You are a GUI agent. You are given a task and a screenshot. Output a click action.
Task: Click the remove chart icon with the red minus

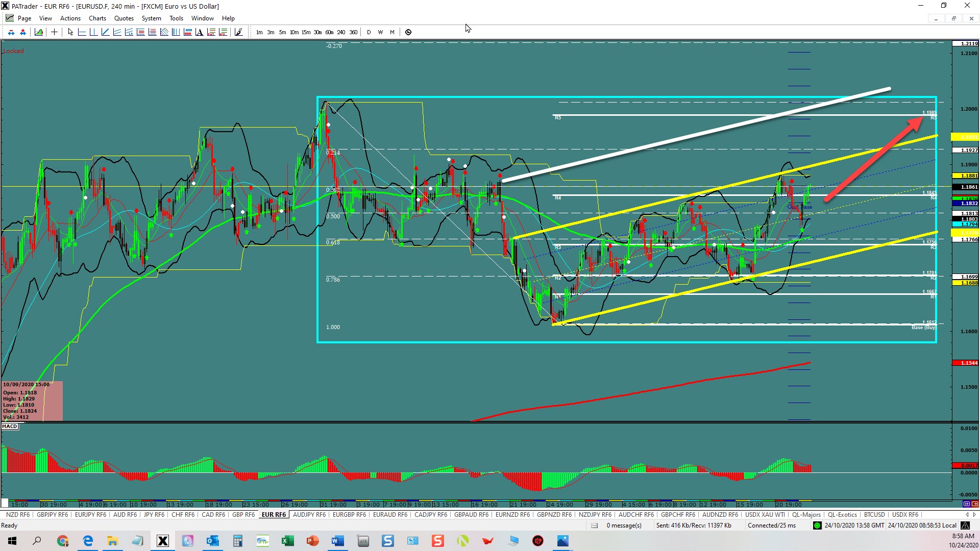point(11,32)
